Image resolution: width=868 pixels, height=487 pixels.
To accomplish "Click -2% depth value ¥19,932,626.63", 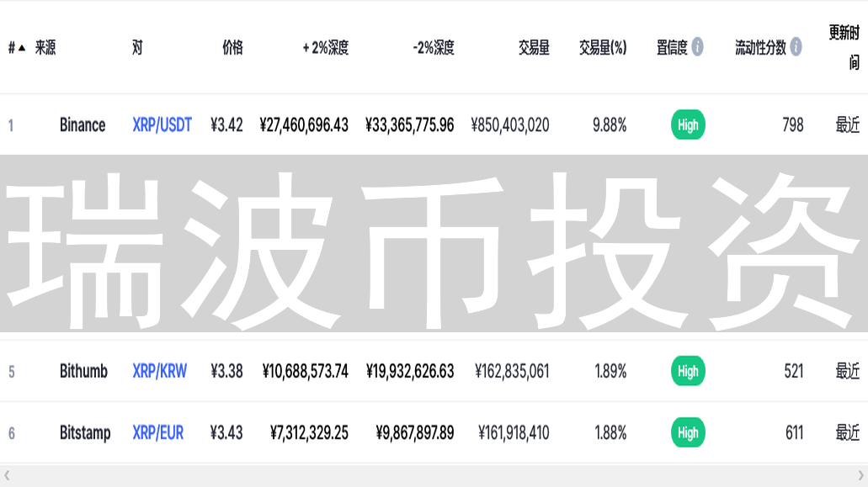I will tap(410, 371).
